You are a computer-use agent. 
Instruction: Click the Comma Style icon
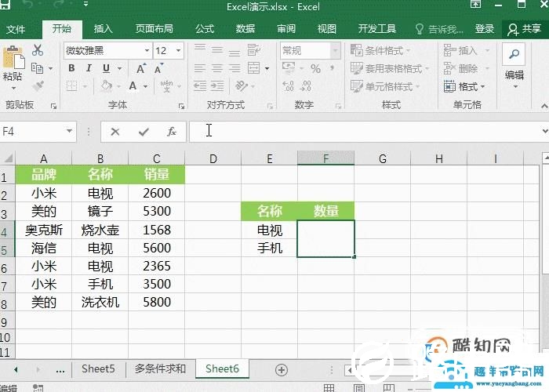pos(332,67)
